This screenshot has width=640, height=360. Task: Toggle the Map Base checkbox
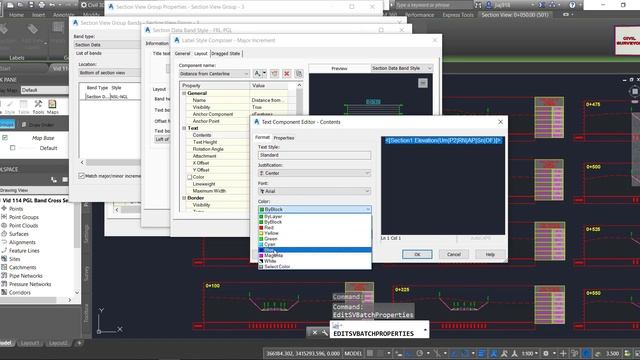click(x=5, y=138)
